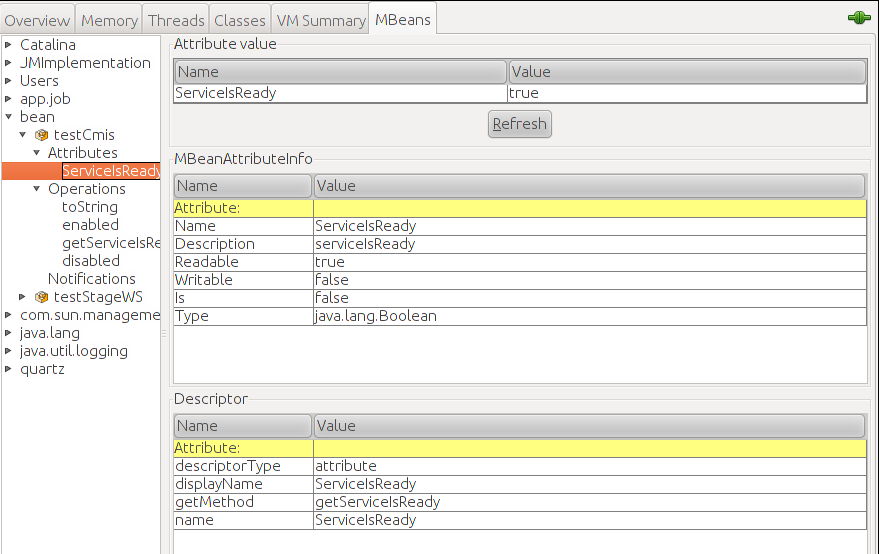Image resolution: width=879 pixels, height=554 pixels.
Task: Click the green connection status icon
Action: click(x=859, y=19)
